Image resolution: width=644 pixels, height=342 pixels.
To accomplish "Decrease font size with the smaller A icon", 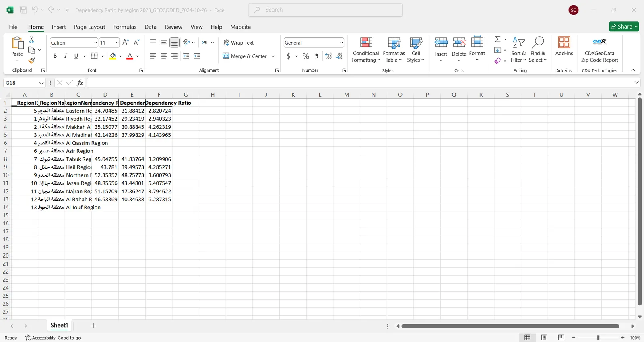I will point(136,42).
